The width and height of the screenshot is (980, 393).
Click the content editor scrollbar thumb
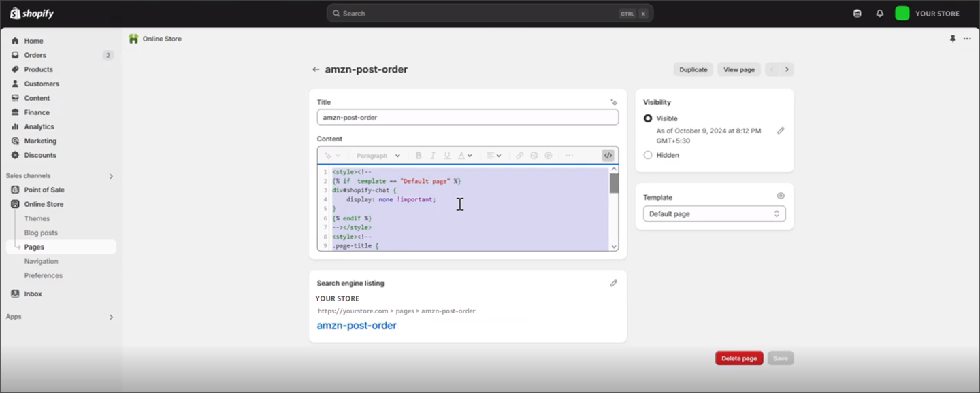614,184
